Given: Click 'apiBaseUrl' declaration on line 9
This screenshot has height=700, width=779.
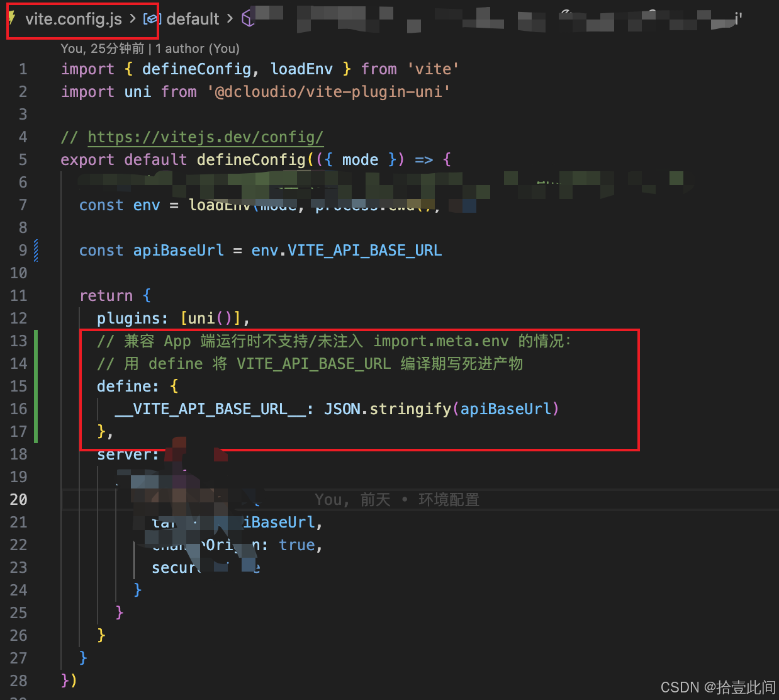Looking at the screenshot, I should click(x=179, y=251).
